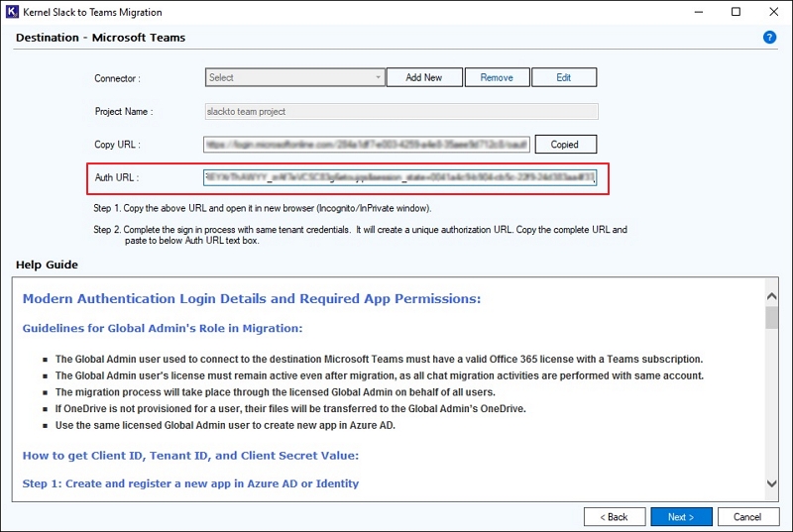The height and width of the screenshot is (532, 793).
Task: Click 'Step 1: Create and register a new app in Azure AD or Identity'
Action: click(x=190, y=483)
